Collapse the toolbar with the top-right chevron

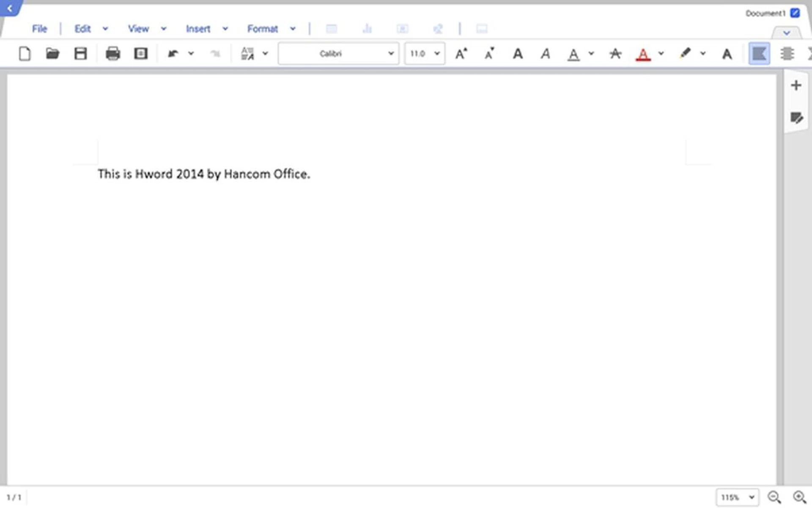tap(786, 33)
